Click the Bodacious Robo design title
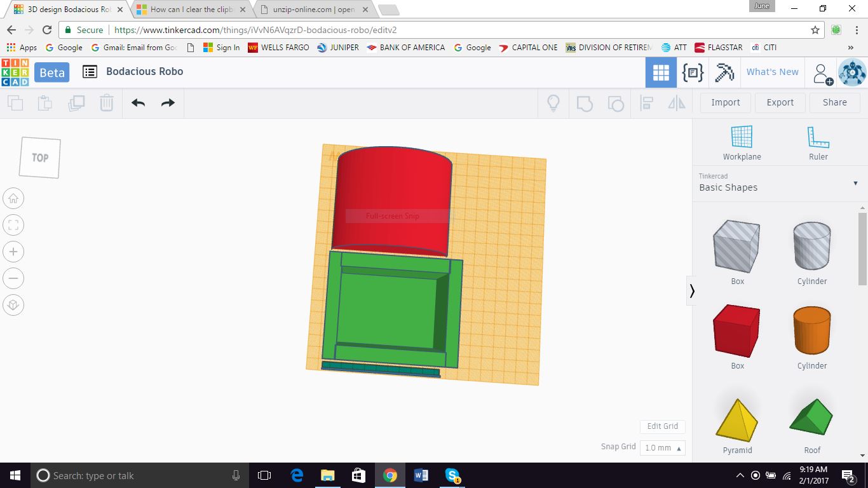 coord(144,72)
